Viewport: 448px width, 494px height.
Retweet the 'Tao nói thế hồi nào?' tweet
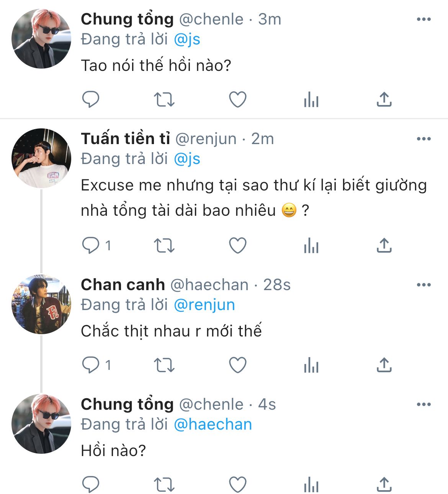pyautogui.click(x=164, y=100)
